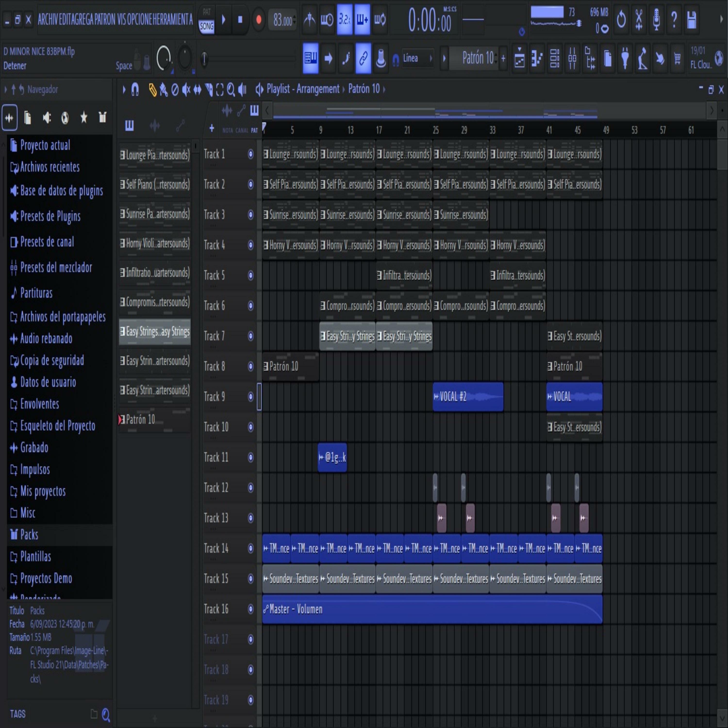Open the ARCHIVO menu
The height and width of the screenshot is (728, 728).
[x=48, y=20]
